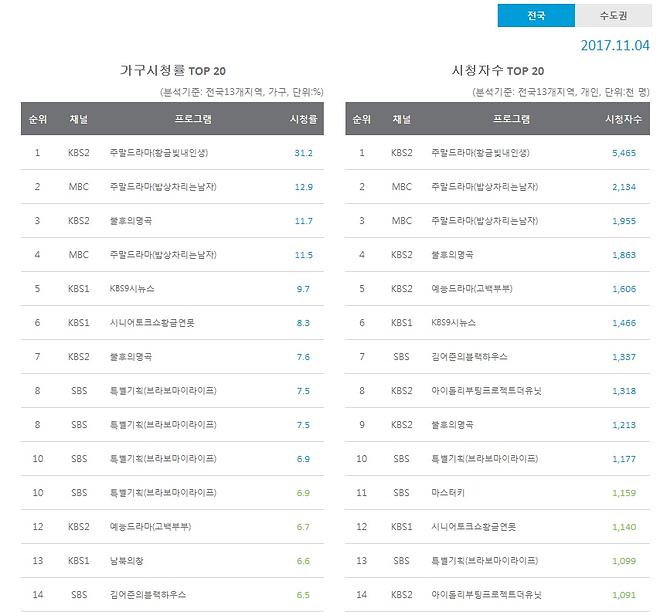Click 시니어토크쇼황금연못 in the 1,140 row

[474, 527]
